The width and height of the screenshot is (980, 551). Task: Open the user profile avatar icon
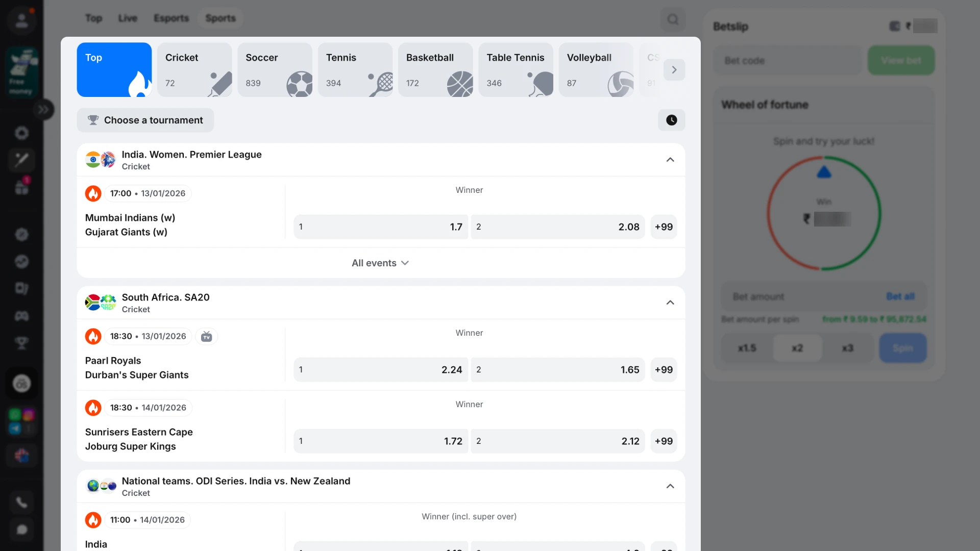tap(21, 20)
